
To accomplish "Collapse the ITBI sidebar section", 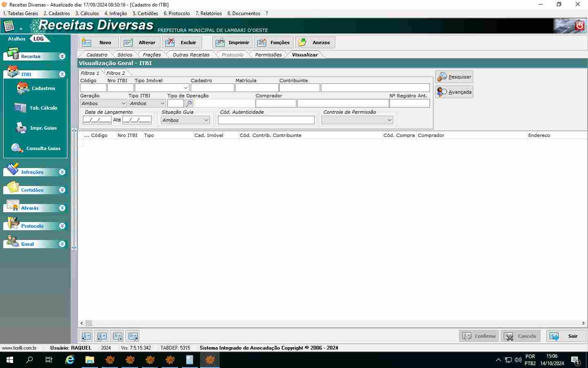I will [62, 74].
